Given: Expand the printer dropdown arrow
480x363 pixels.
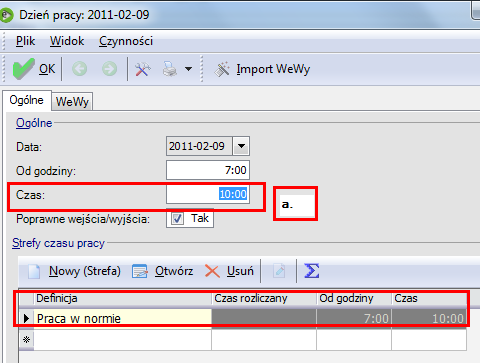Looking at the screenshot, I should click(188, 69).
